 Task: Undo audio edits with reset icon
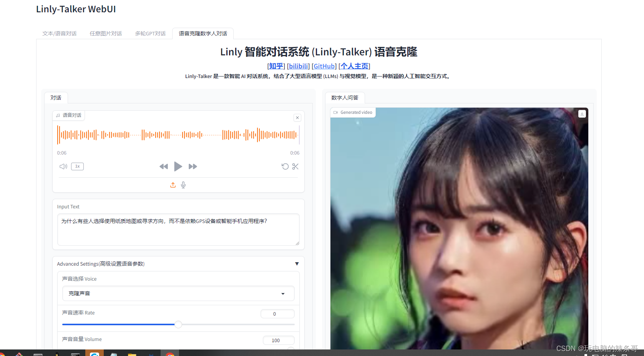click(x=285, y=166)
